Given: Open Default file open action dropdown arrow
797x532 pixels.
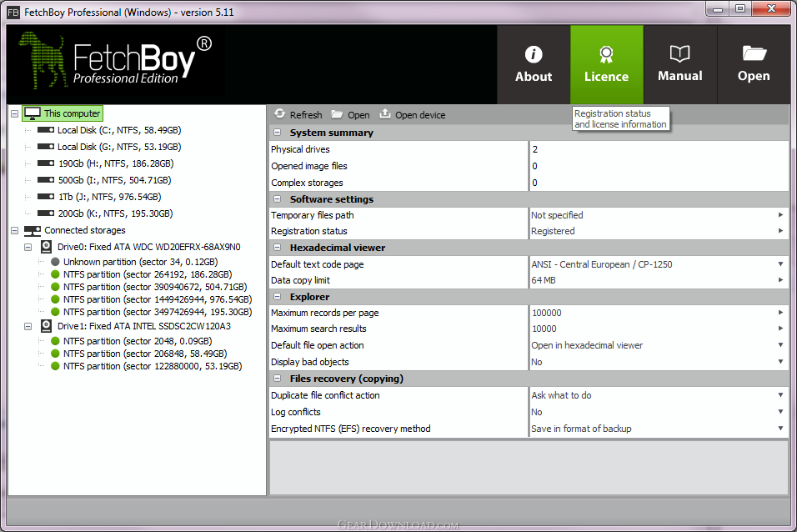Looking at the screenshot, I should pos(780,345).
